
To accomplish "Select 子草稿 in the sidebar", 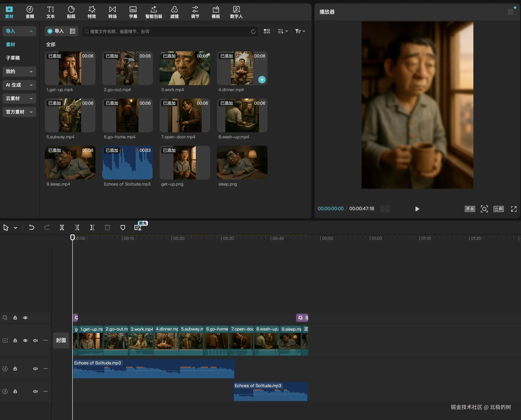I will point(13,58).
